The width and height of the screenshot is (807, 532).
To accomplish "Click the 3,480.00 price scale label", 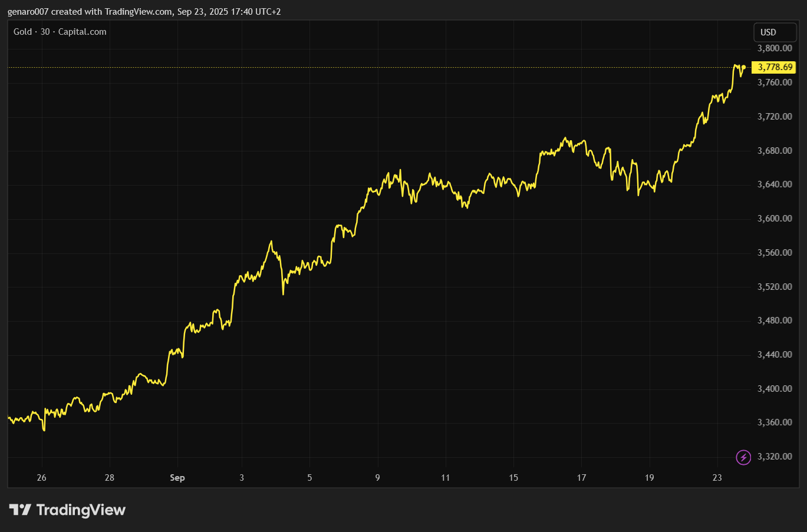I will click(x=775, y=320).
